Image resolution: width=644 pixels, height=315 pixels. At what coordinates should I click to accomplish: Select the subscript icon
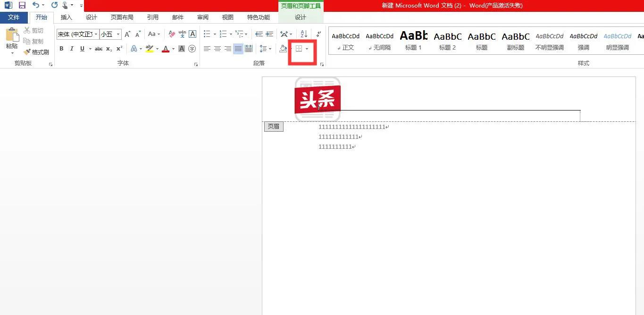(109, 48)
